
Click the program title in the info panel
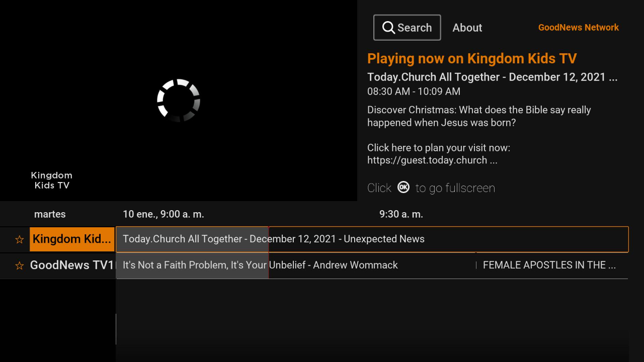(492, 77)
